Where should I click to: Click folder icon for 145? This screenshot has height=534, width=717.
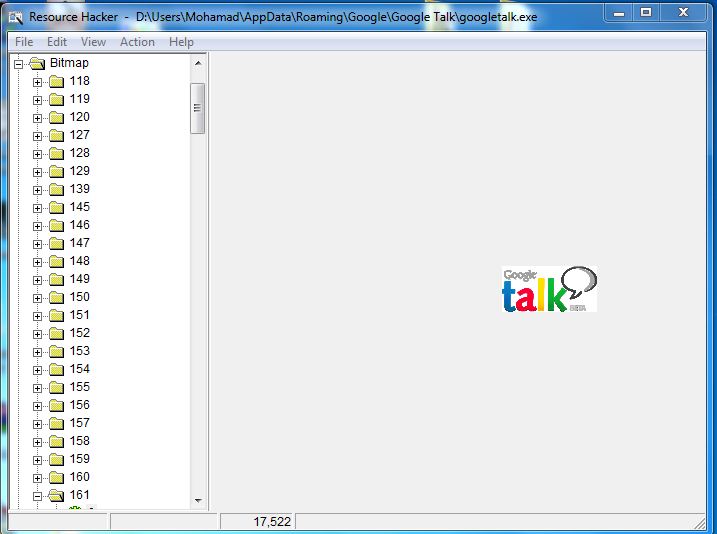tap(56, 208)
